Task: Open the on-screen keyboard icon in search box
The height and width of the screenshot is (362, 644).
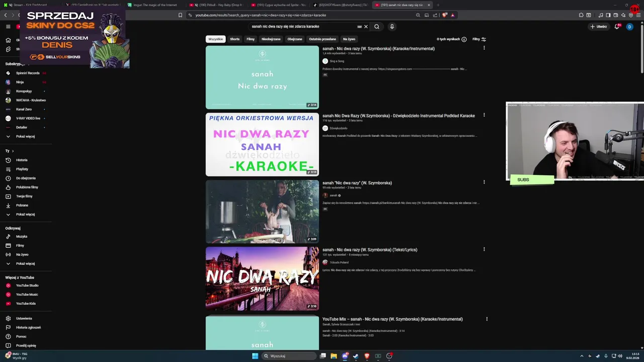Action: point(359,27)
